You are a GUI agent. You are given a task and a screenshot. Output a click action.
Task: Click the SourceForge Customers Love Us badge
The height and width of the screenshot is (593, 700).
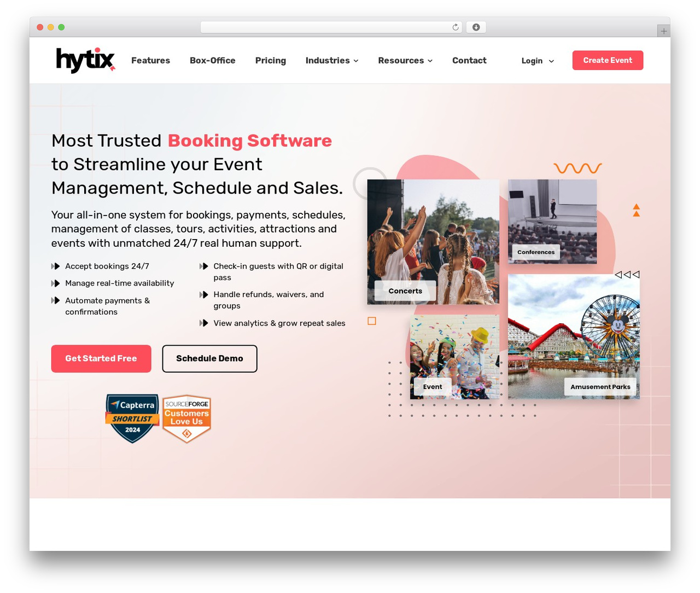186,418
